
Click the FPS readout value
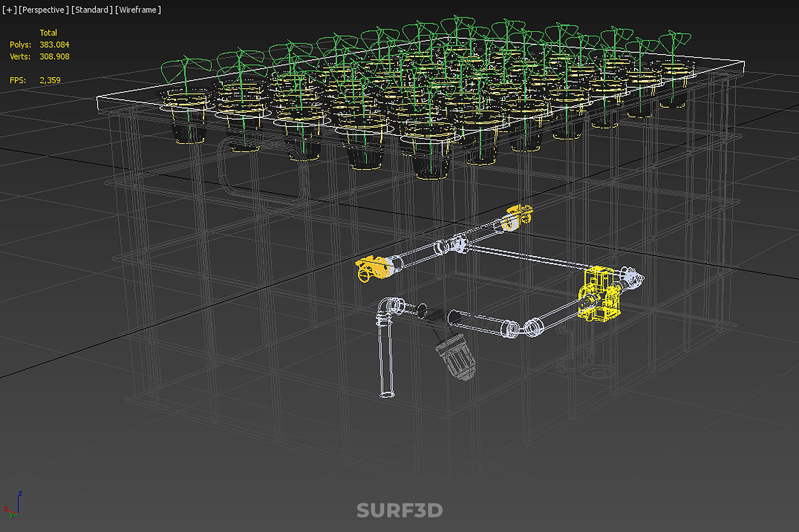(x=50, y=80)
